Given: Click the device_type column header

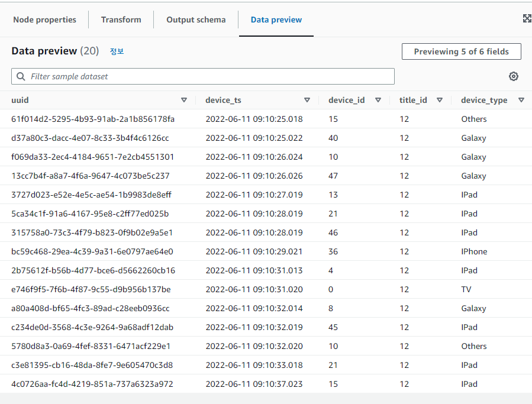Looking at the screenshot, I should point(484,100).
